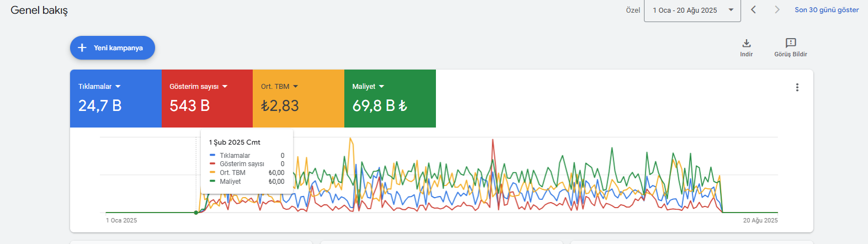This screenshot has width=868, height=244.
Task: Select the blue Tıklamalar 24,7 B card
Action: (116, 99)
